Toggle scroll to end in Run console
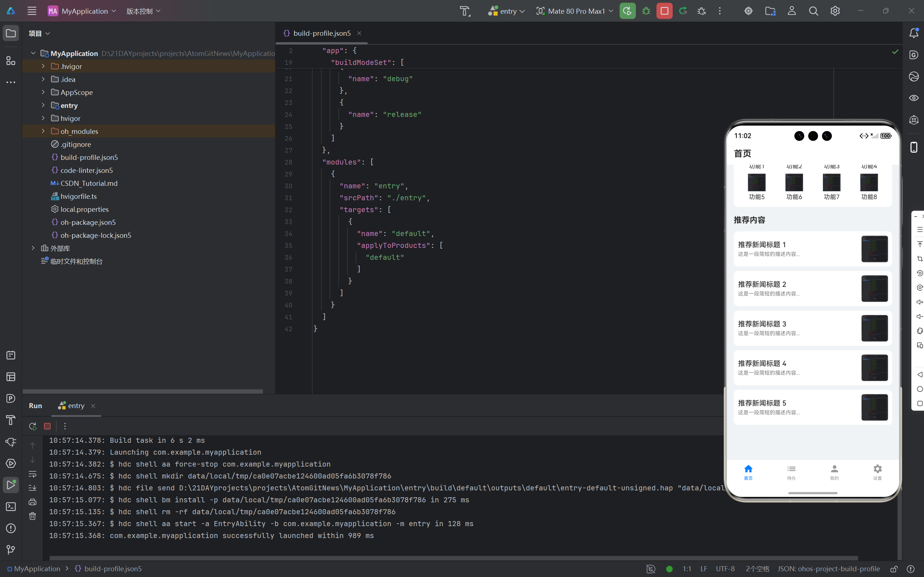The width and height of the screenshot is (924, 577). 32,488
